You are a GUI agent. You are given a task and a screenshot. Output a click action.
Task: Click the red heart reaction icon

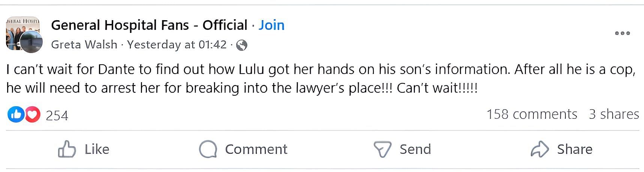[33, 114]
